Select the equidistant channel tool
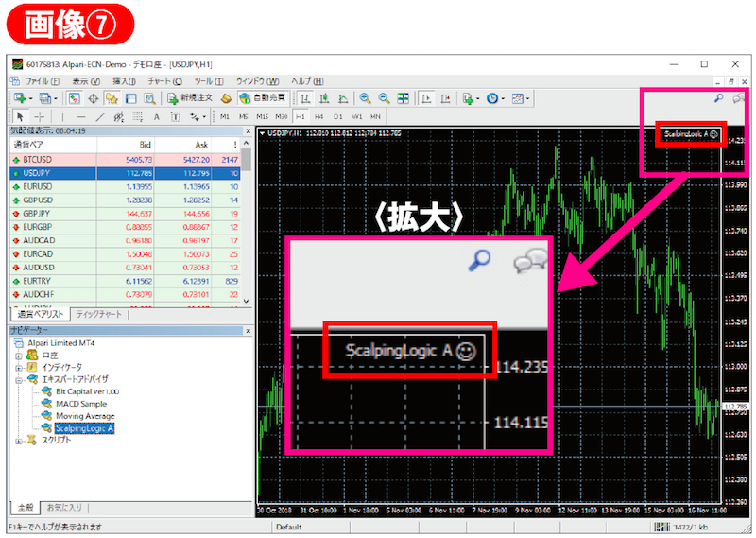756x538 pixels. click(119, 116)
